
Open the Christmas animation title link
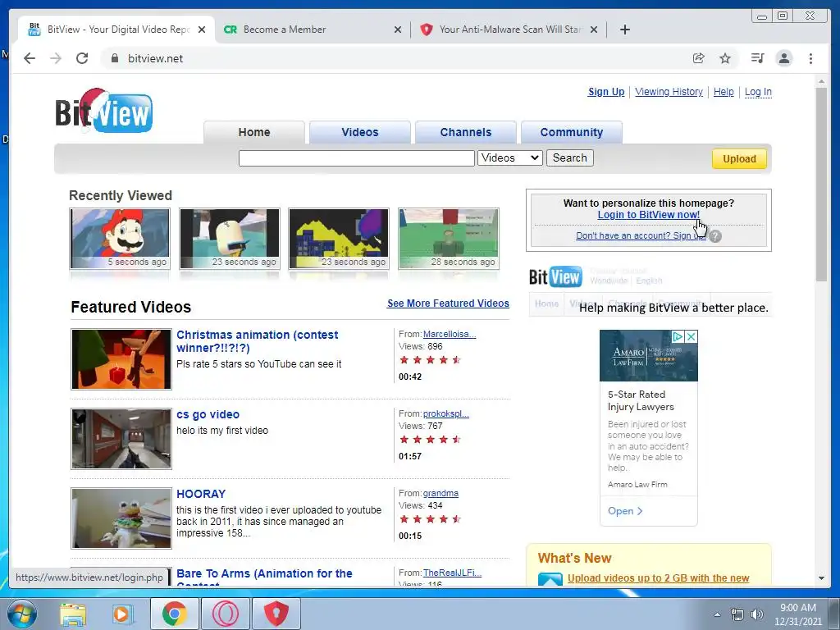point(257,341)
